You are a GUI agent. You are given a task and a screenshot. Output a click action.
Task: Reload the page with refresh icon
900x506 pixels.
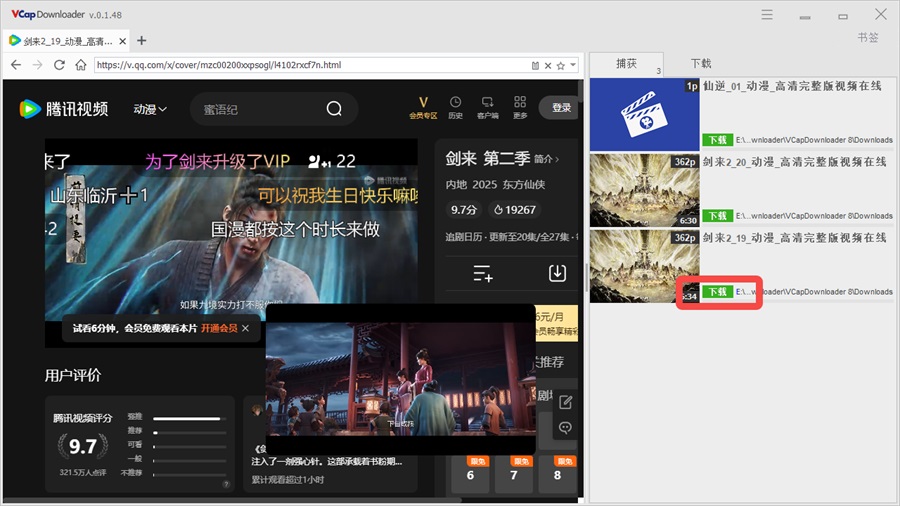tap(59, 65)
